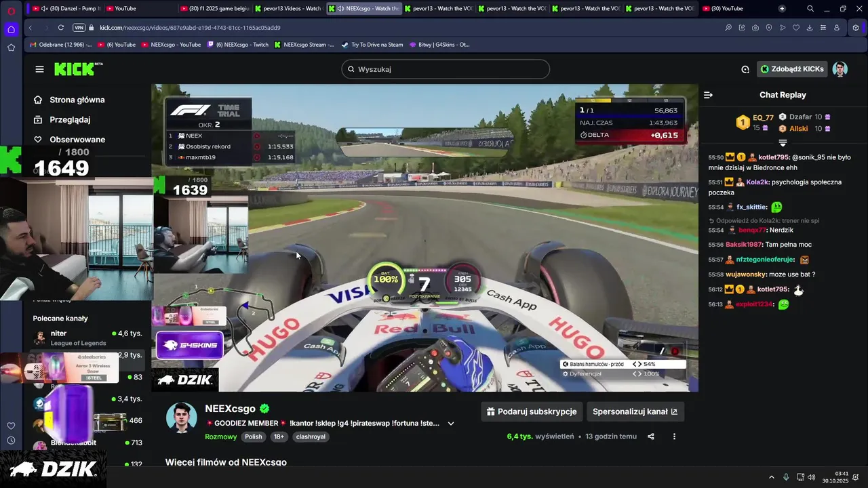
Task: Open browser downloads icon
Action: [x=810, y=28]
